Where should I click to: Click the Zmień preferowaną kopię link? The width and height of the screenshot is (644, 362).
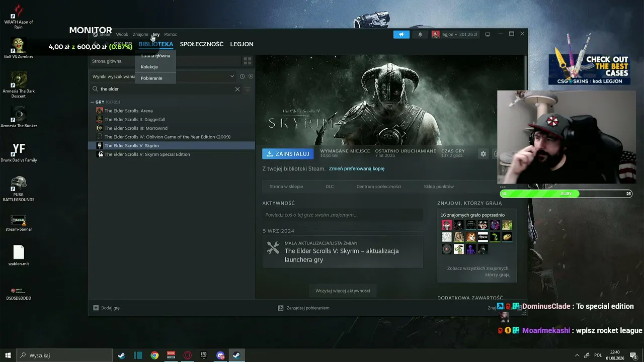pos(357,169)
